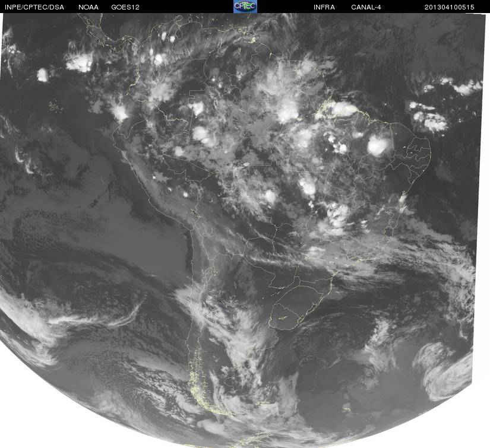
Task: Click the NOAA label in header
Action: click(88, 7)
